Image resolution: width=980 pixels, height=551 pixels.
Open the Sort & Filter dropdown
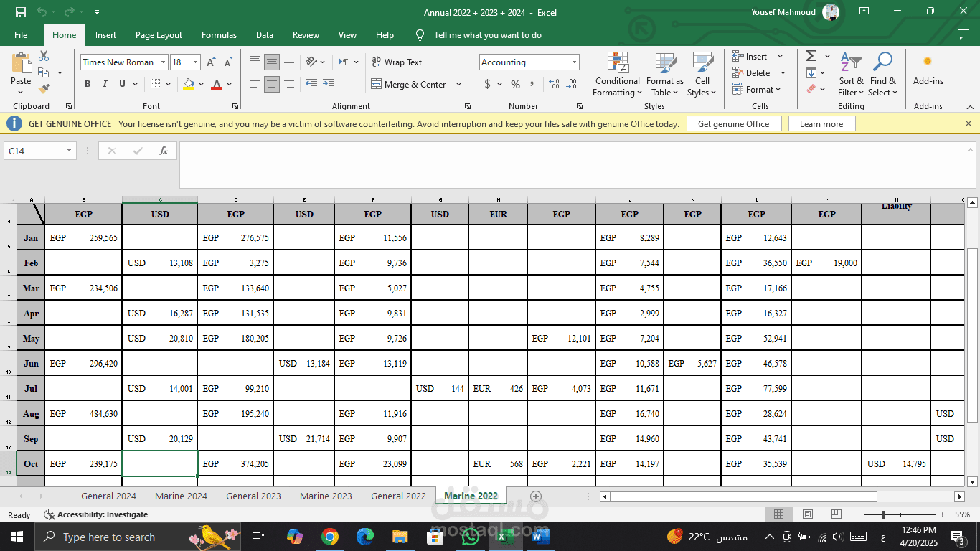pyautogui.click(x=851, y=74)
